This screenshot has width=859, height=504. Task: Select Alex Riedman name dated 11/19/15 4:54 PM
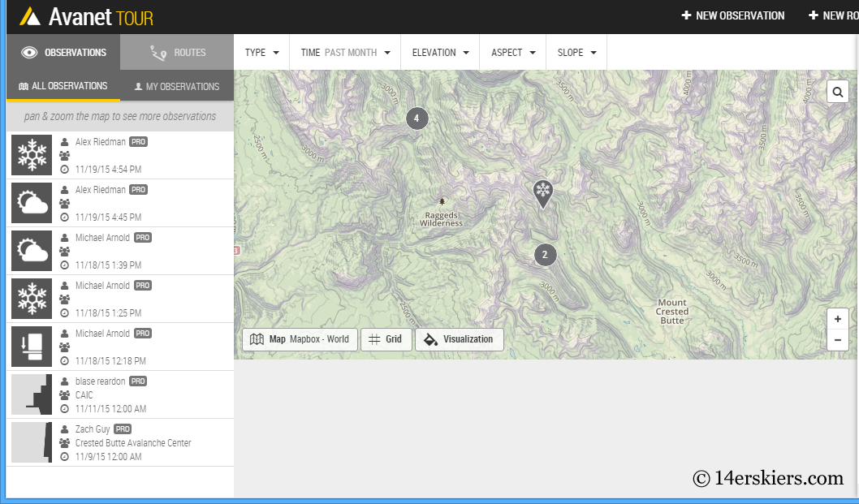point(100,142)
